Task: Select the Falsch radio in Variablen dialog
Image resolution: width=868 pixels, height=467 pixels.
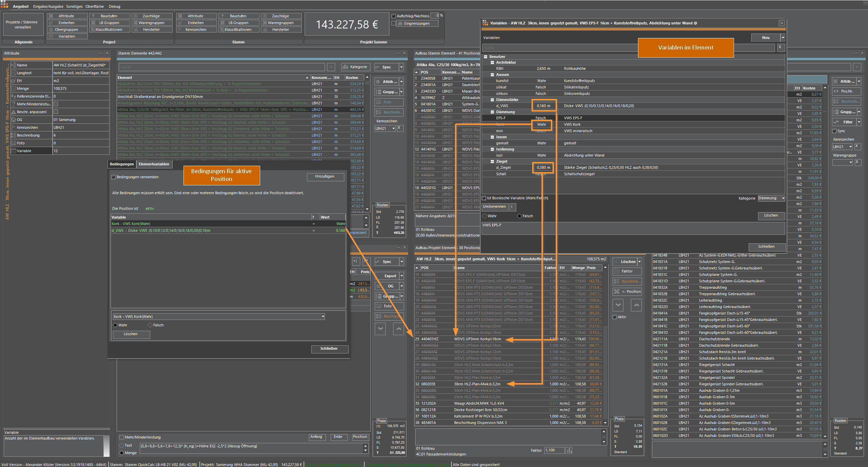Action: [519, 216]
